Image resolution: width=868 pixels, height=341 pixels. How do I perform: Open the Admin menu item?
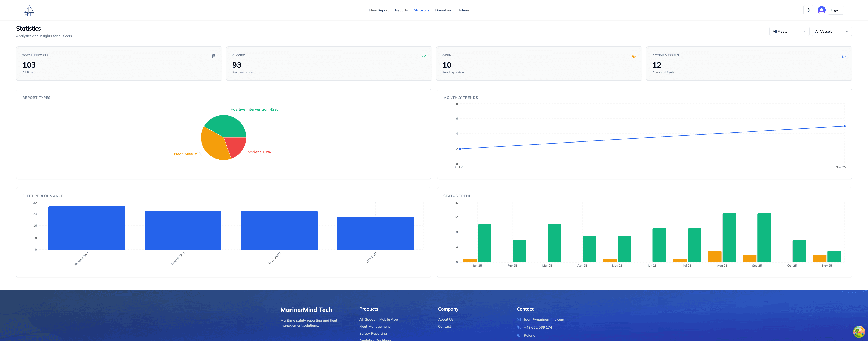pyautogui.click(x=463, y=10)
